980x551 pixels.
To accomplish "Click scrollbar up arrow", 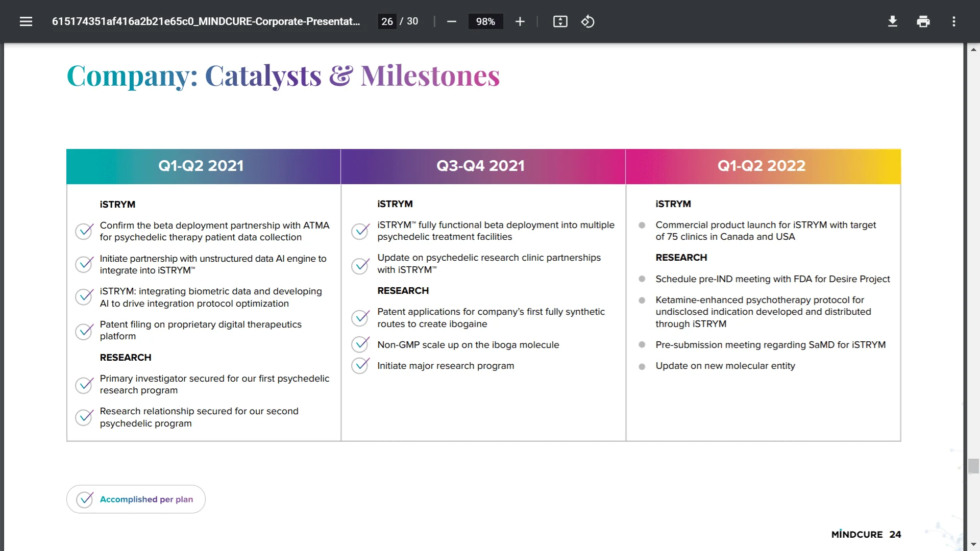I will coord(973,49).
